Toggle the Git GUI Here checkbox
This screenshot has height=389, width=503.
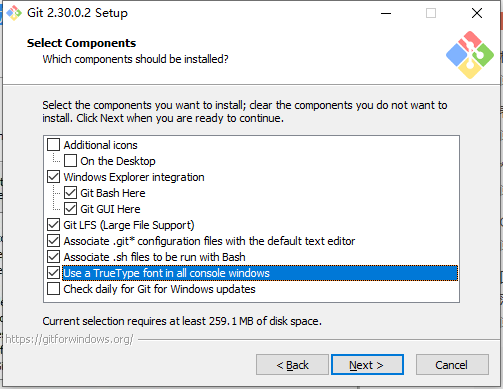coord(70,209)
